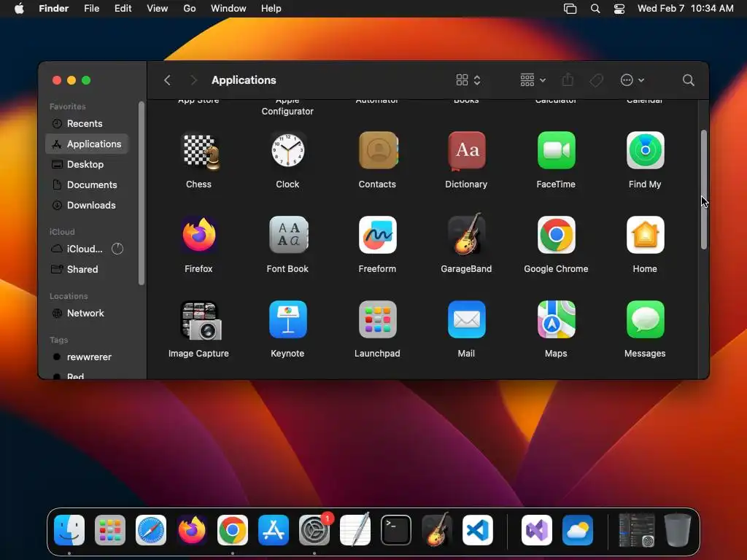
Task: Open Control Center in the menu bar
Action: point(619,8)
